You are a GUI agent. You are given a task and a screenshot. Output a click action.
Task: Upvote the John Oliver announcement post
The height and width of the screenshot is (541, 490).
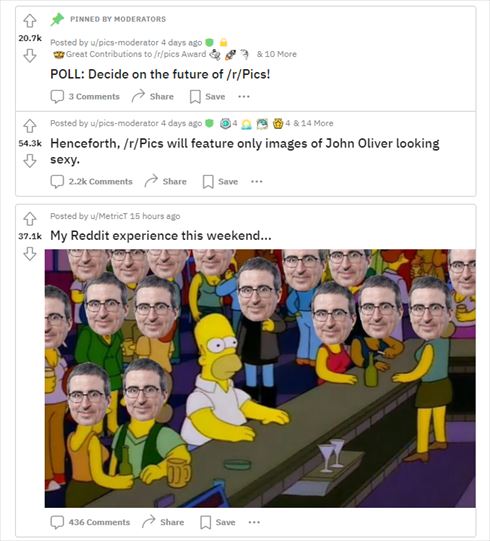pyautogui.click(x=30, y=126)
